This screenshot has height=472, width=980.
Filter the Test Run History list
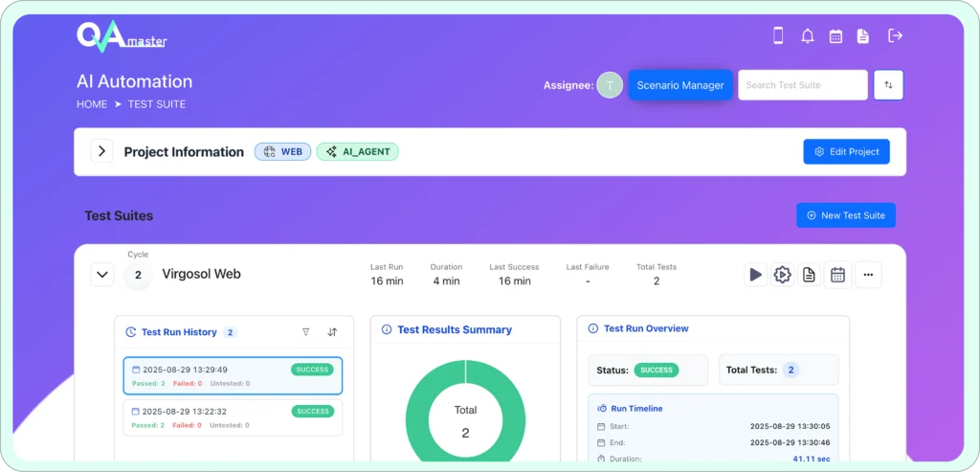click(305, 332)
